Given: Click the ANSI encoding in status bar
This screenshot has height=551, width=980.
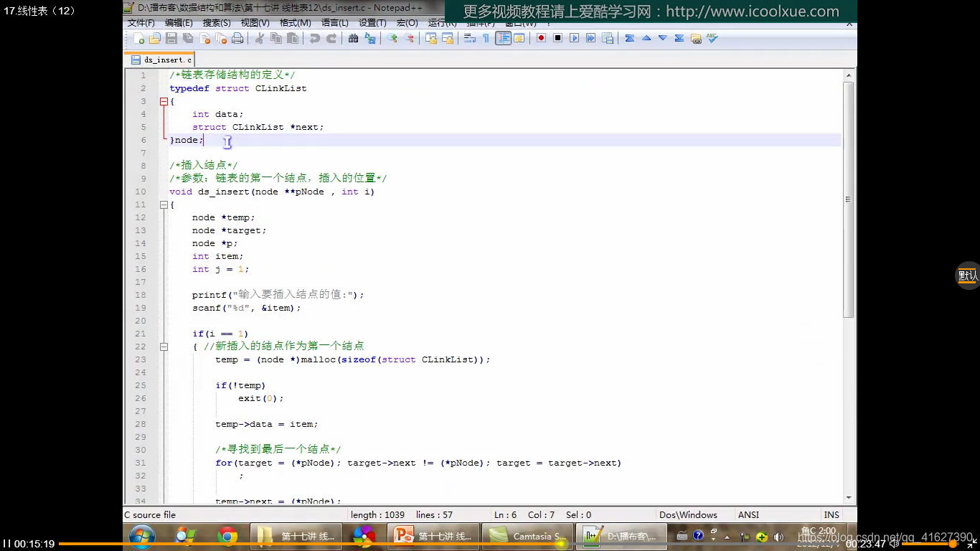Looking at the screenshot, I should click(748, 514).
